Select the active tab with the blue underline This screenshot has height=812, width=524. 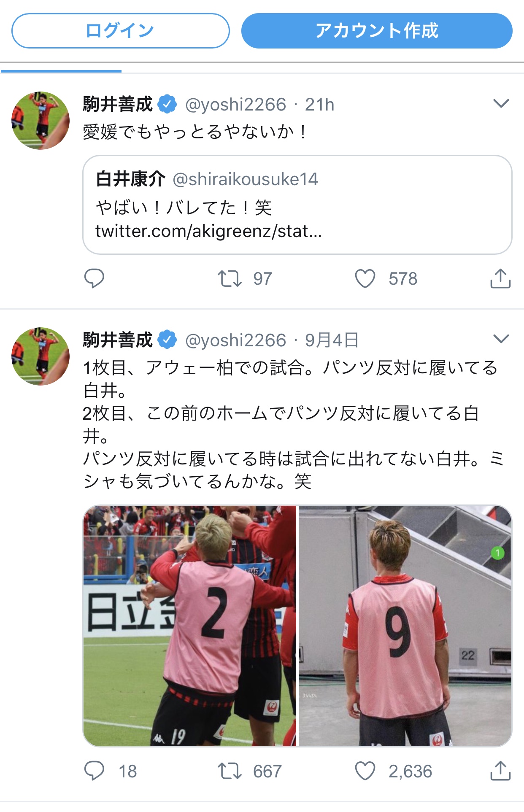pos(61,67)
